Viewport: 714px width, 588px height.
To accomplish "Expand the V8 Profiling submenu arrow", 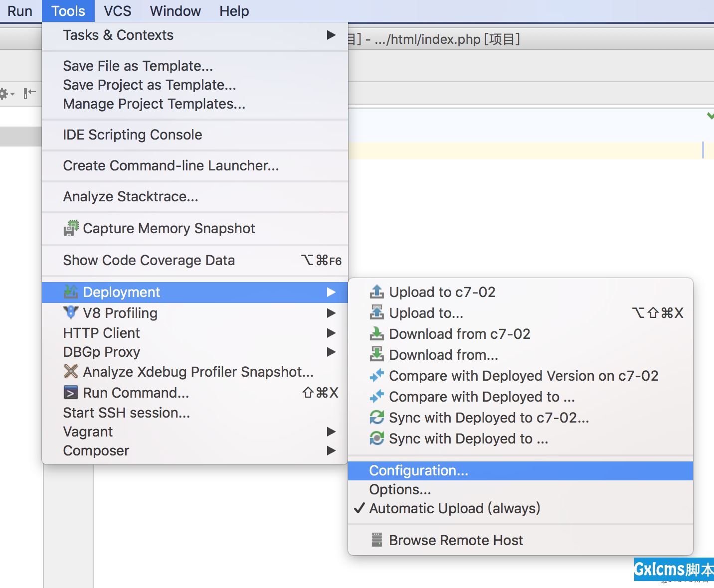I will pos(331,313).
